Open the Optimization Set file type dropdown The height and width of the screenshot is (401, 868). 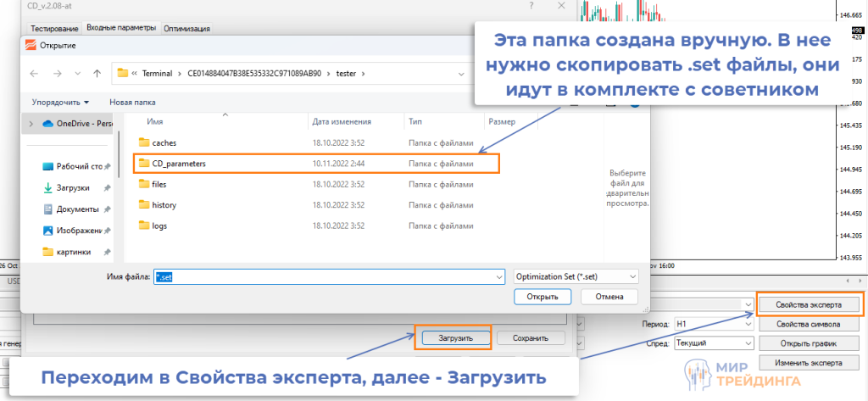[575, 276]
